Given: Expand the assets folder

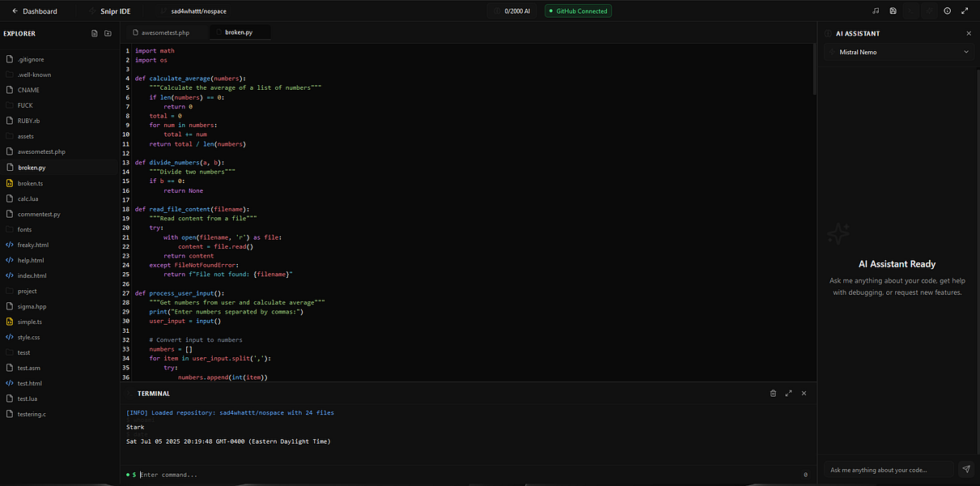Looking at the screenshot, I should point(60,136).
